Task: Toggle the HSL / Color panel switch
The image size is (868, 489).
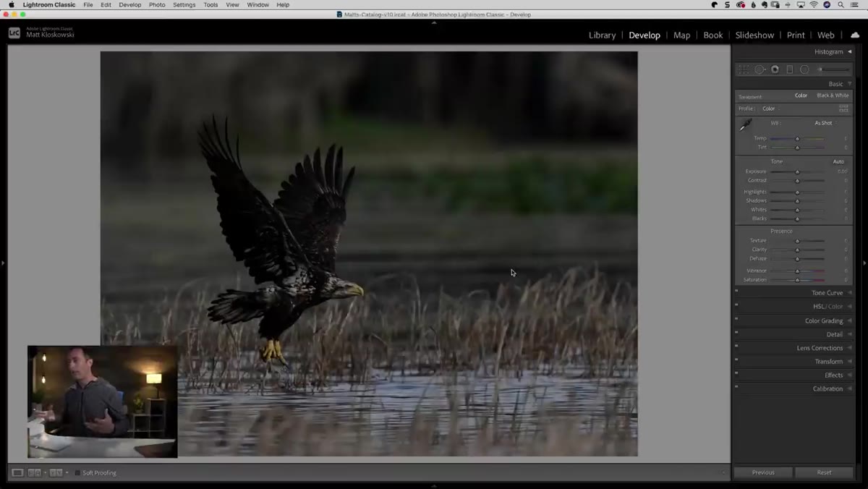Action: click(736, 305)
